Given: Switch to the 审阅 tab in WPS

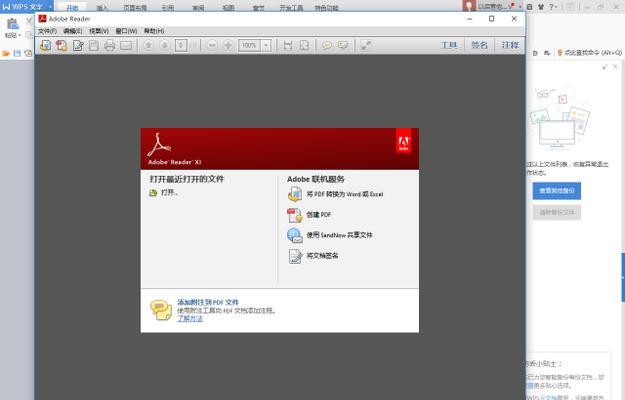Looking at the screenshot, I should point(198,8).
